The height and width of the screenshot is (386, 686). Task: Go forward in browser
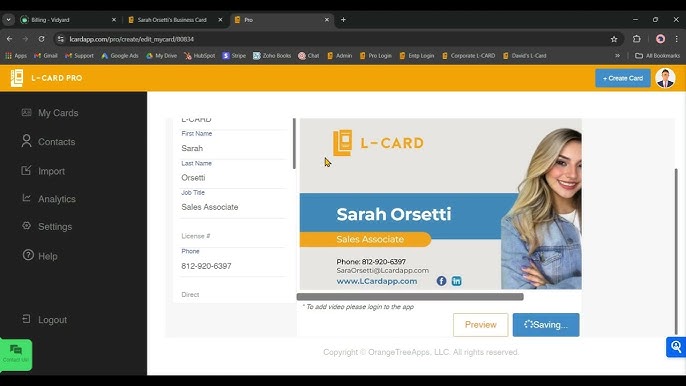[25, 39]
